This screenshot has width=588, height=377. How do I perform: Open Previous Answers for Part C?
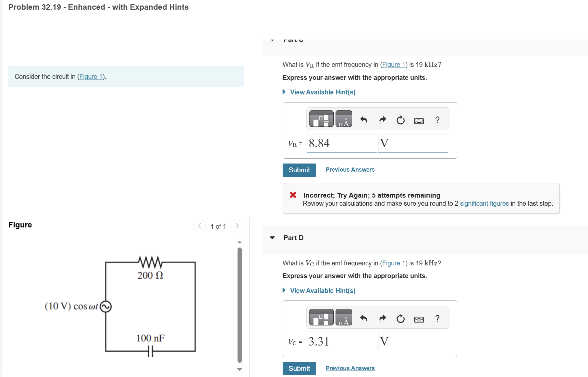[x=350, y=169]
